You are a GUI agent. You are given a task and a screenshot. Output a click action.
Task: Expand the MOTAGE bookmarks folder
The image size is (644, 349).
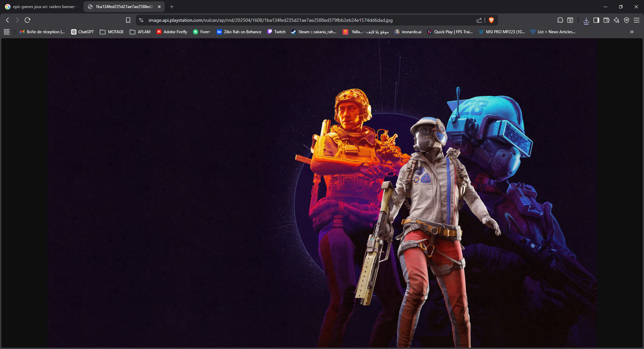pyautogui.click(x=112, y=32)
